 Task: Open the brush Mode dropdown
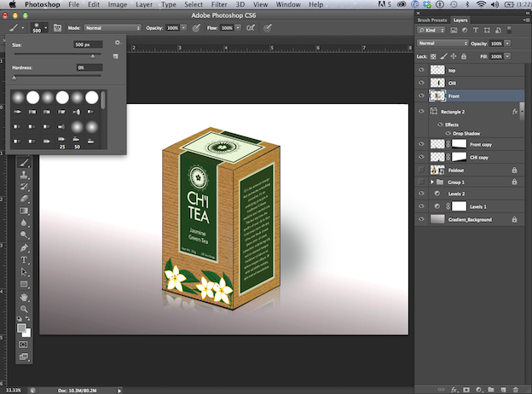click(x=113, y=28)
